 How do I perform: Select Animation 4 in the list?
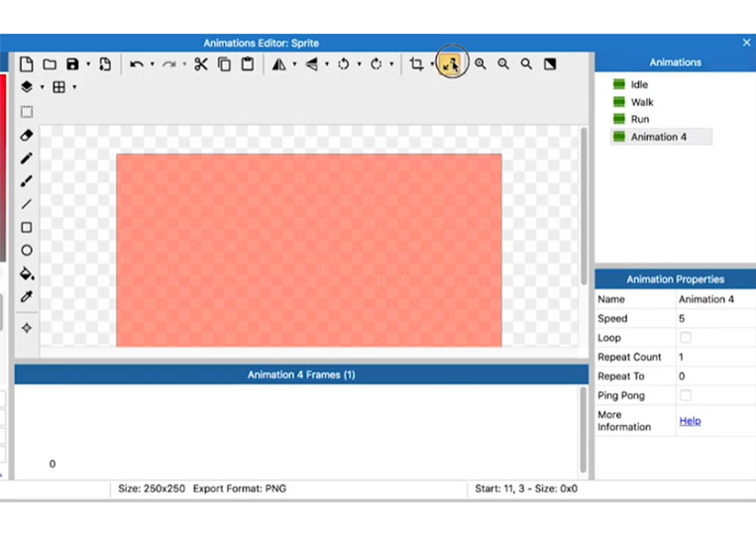pos(661,137)
